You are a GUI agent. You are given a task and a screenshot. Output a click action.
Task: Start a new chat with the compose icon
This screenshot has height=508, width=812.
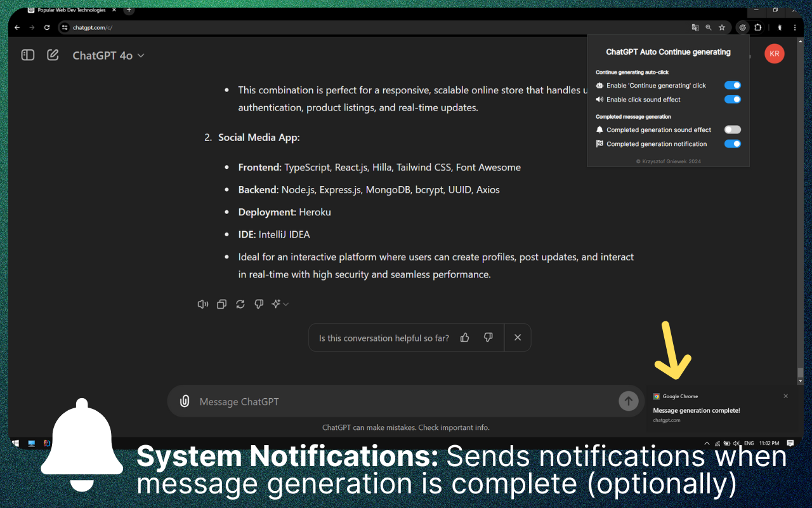(53, 55)
